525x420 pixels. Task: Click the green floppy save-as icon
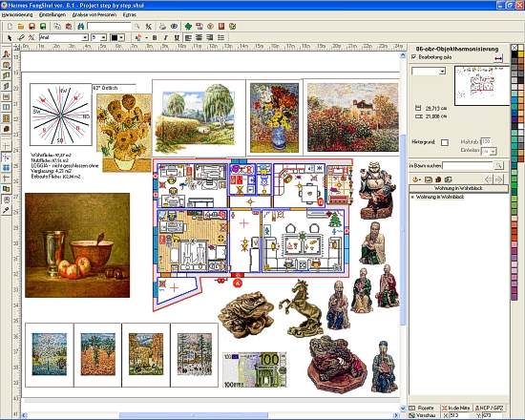point(43,27)
